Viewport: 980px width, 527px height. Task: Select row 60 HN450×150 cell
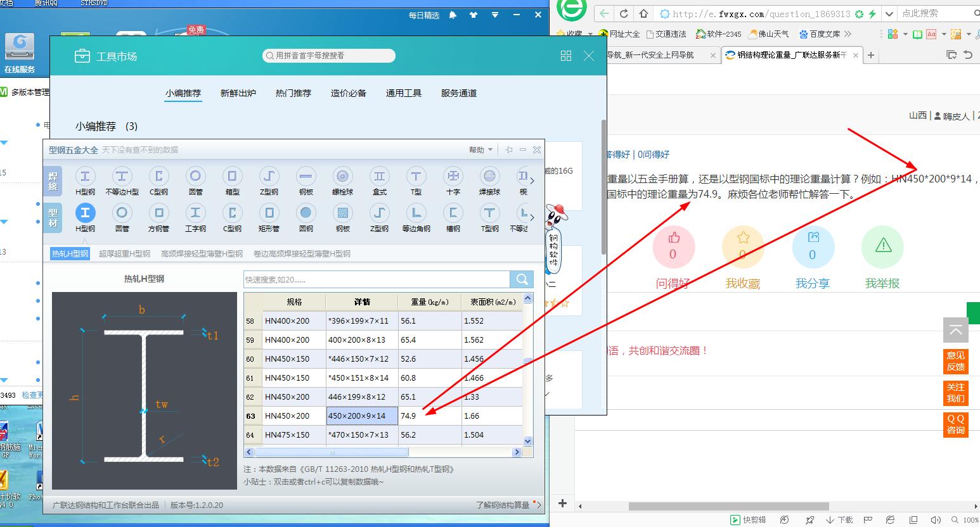click(x=294, y=359)
